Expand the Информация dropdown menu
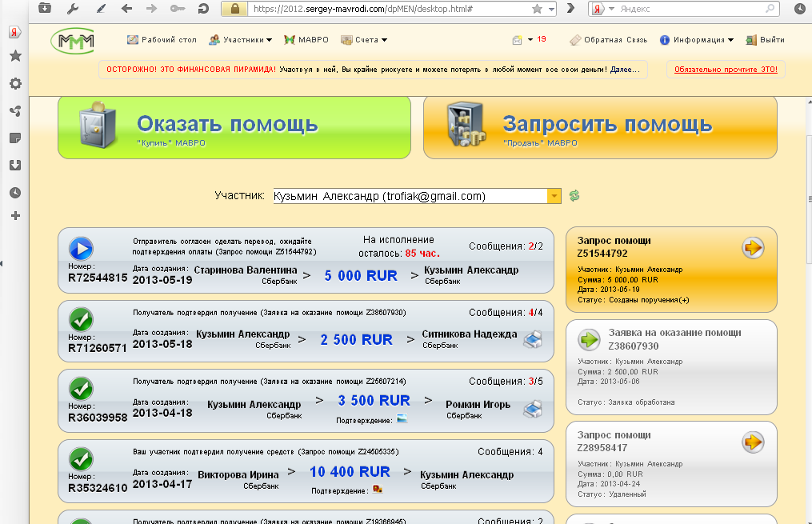The image size is (812, 524). (697, 40)
